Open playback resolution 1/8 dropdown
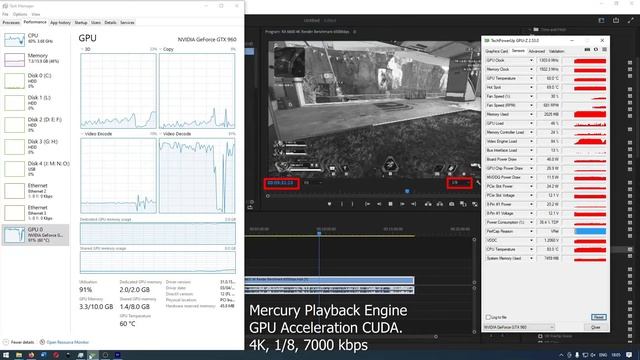The image size is (640, 360). tap(460, 183)
